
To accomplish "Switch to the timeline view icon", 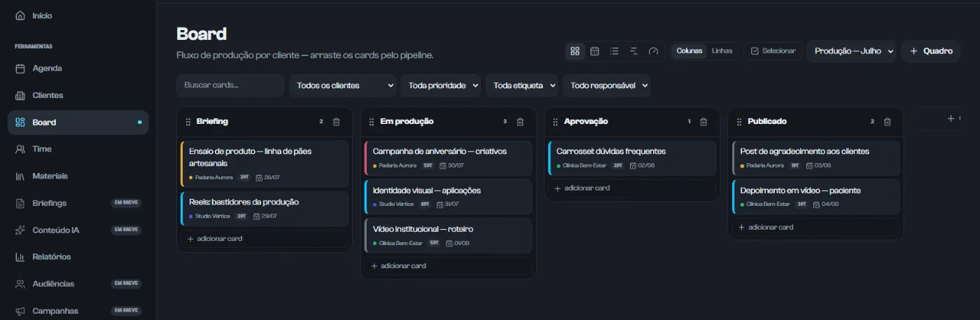I will point(633,51).
